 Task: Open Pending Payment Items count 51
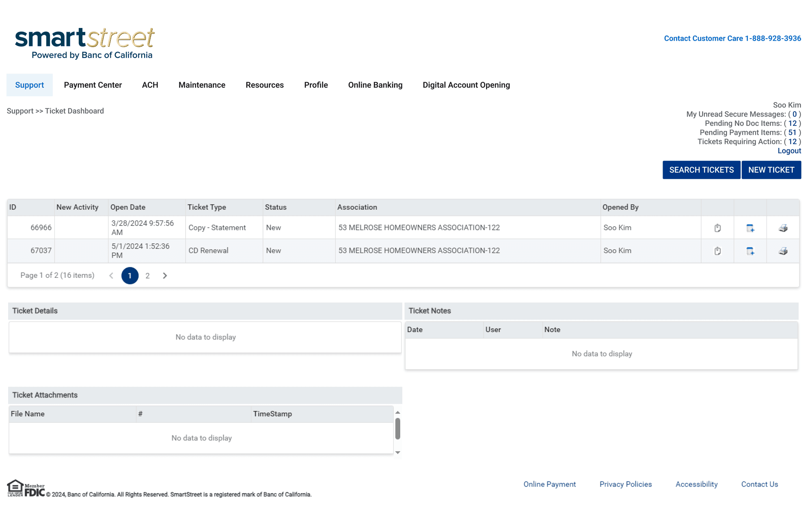tap(792, 132)
